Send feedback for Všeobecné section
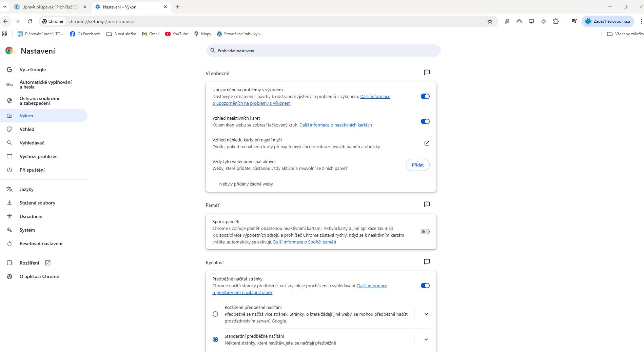This screenshot has width=644, height=352. (x=427, y=73)
